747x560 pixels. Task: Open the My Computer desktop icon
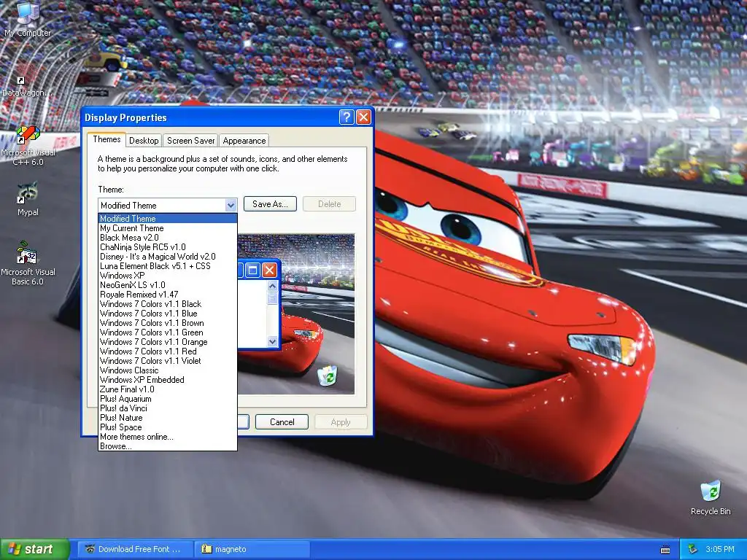tap(27, 19)
